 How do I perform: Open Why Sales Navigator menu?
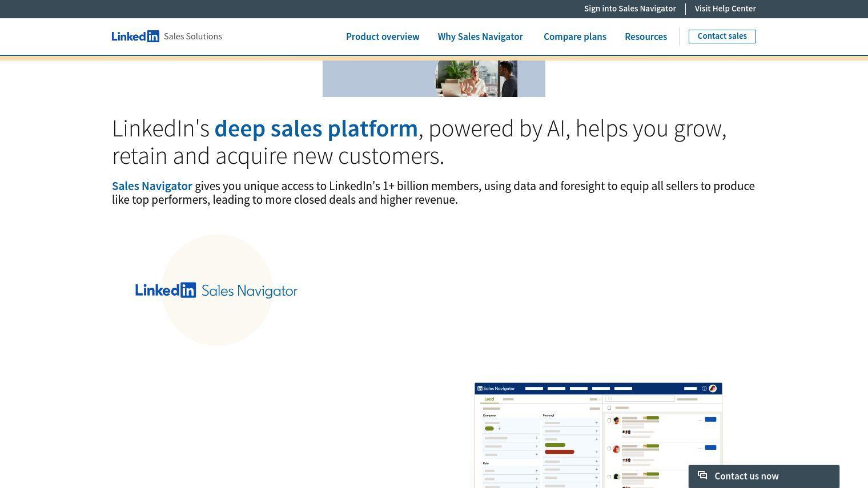[x=480, y=37]
